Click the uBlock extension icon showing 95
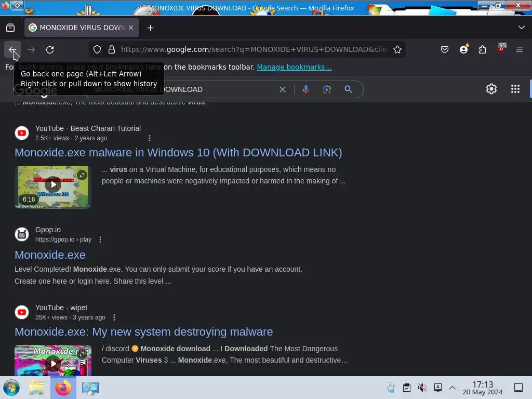 (501, 49)
